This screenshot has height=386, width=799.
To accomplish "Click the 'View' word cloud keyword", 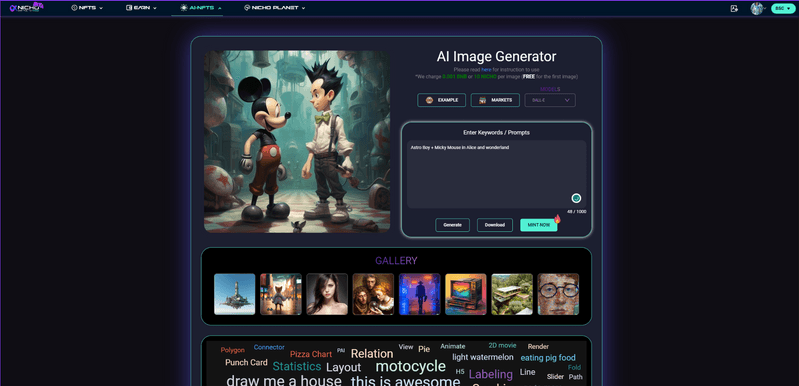I will pyautogui.click(x=406, y=347).
